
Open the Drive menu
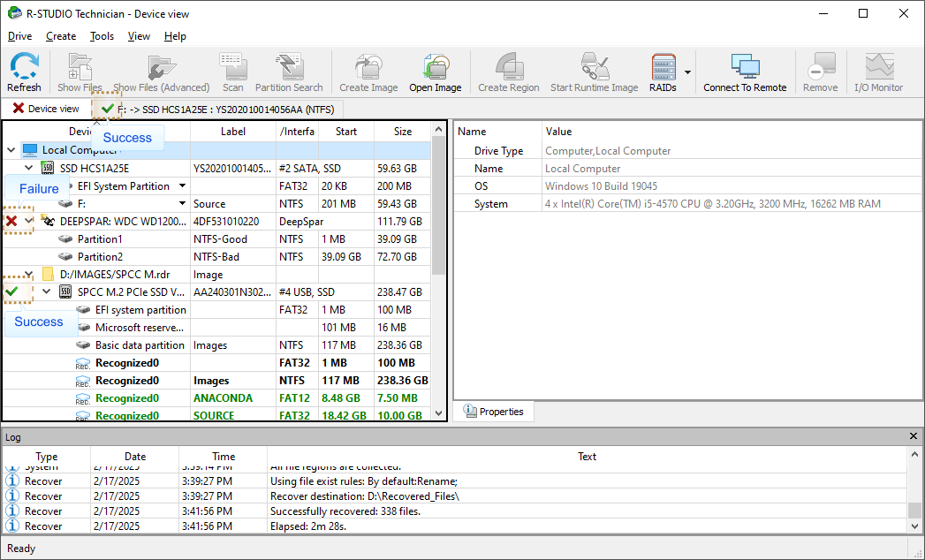(19, 36)
